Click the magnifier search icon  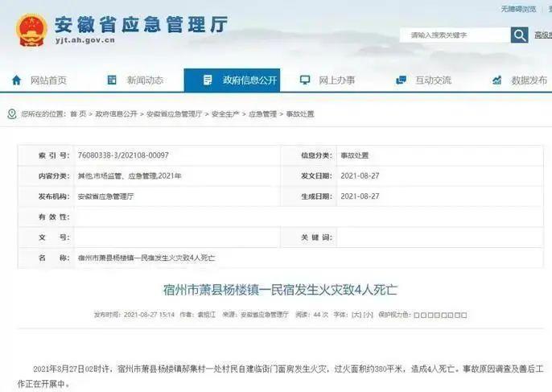520,35
